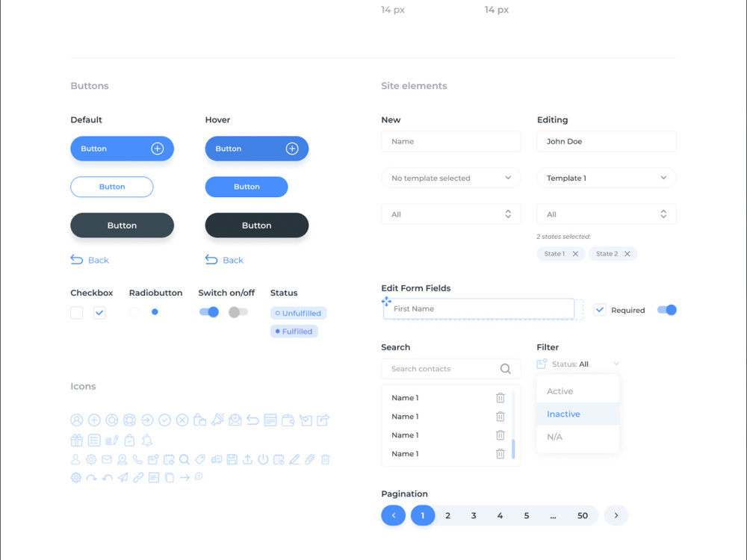Click the user profile circle icon

point(77,420)
